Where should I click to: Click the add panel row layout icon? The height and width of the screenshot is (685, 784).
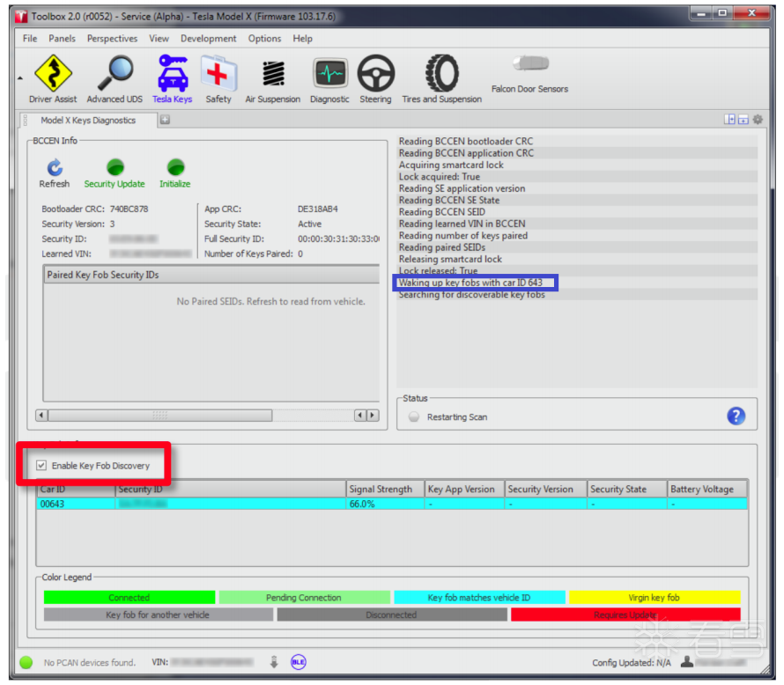[x=743, y=120]
